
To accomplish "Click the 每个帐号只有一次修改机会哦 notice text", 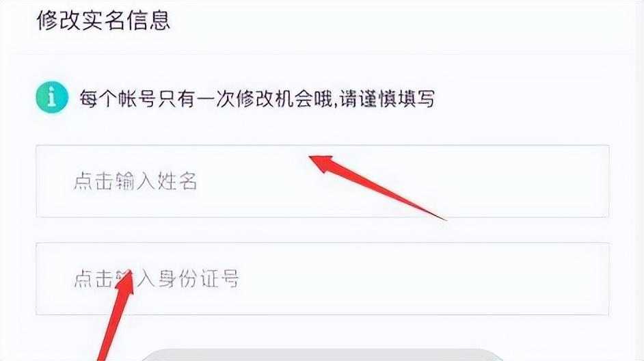I will point(205,99).
